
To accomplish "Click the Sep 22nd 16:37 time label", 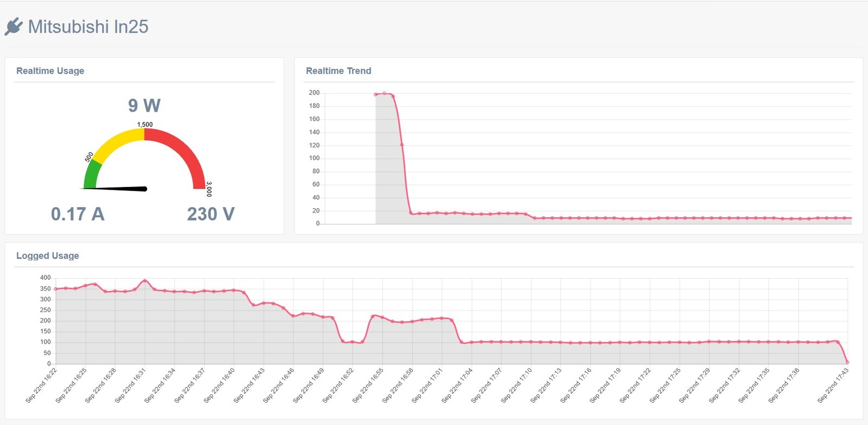I will 189,385.
